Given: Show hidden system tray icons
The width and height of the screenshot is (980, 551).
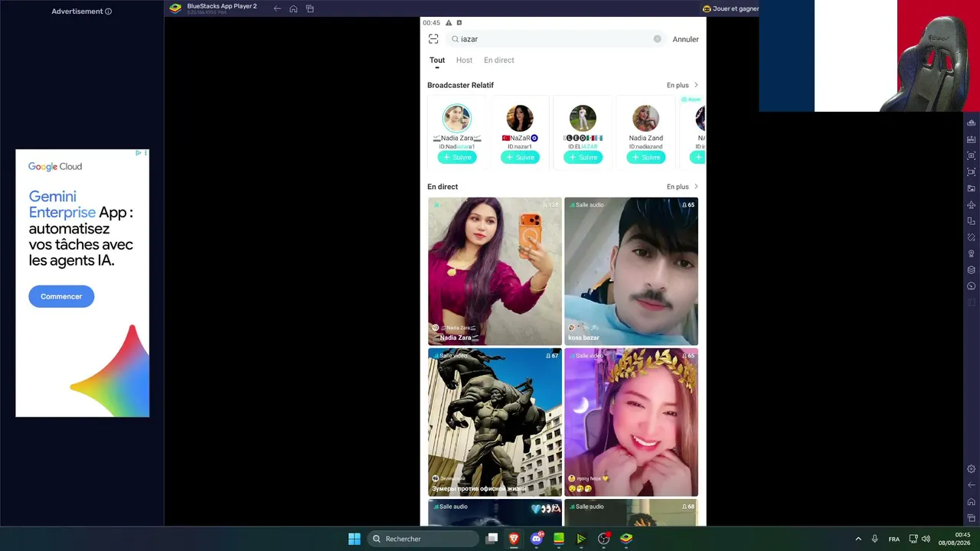Looking at the screenshot, I should coord(858,539).
